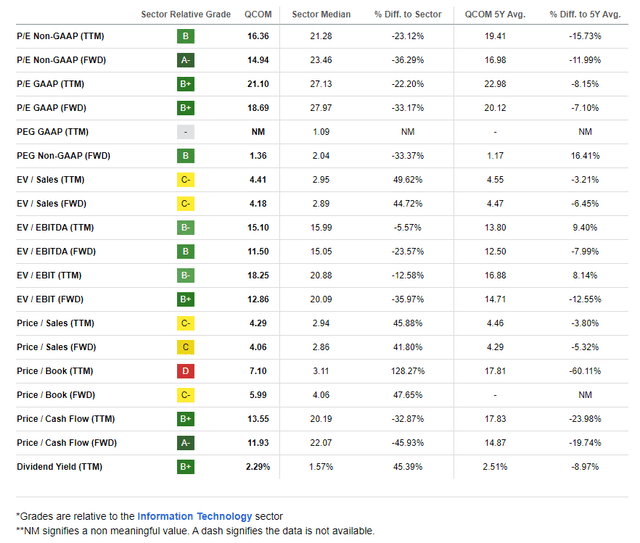Viewport: 640px width, 543px height.
Task: Click the 5Y average value 2.51%
Action: 495,467
